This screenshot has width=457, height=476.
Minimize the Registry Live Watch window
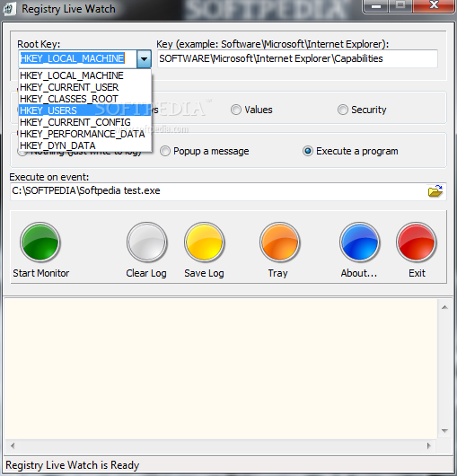tap(376, 6)
